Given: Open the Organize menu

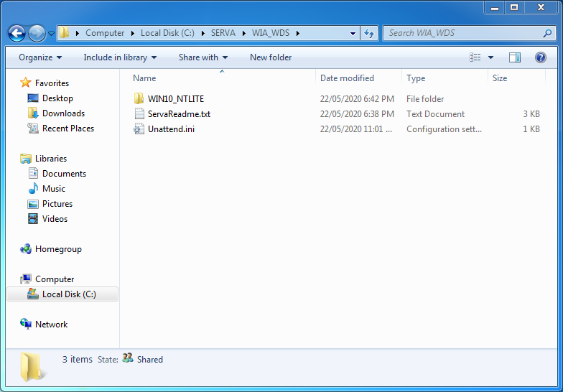Looking at the screenshot, I should (40, 57).
